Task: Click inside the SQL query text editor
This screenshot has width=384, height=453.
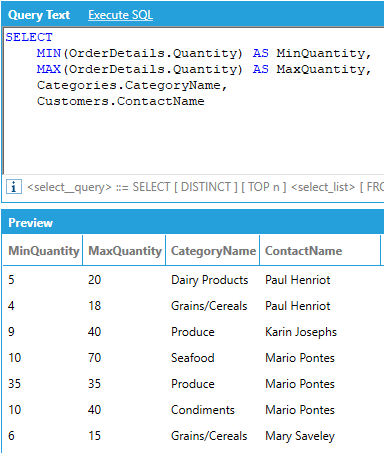Action: point(194,101)
